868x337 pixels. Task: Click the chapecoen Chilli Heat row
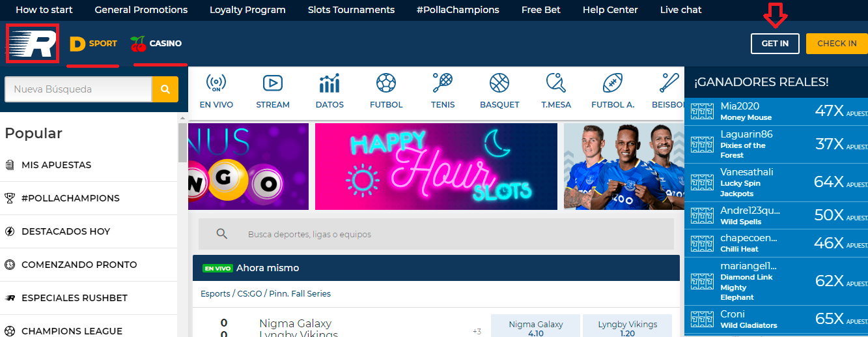pos(776,242)
